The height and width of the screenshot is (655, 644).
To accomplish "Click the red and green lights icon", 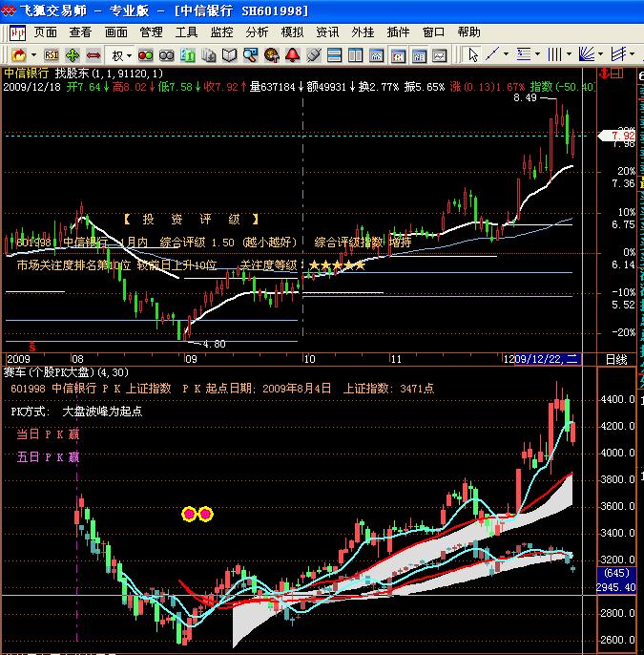I will click(146, 55).
